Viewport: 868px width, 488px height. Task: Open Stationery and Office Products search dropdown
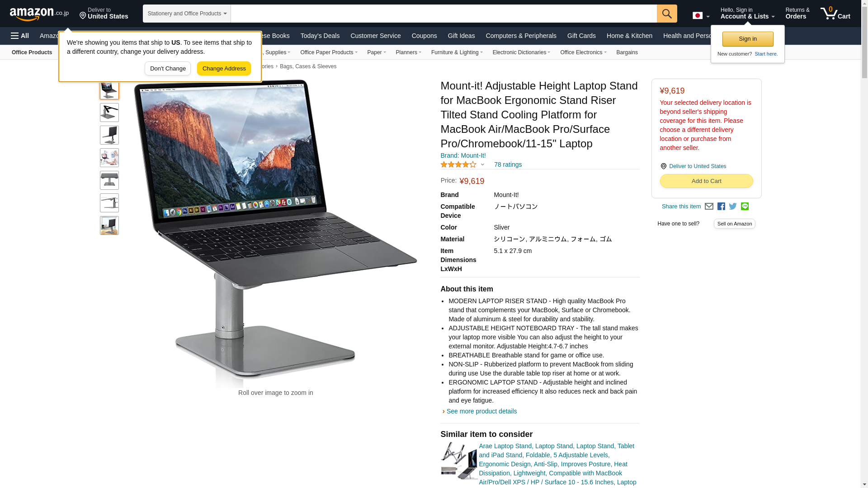(x=187, y=14)
